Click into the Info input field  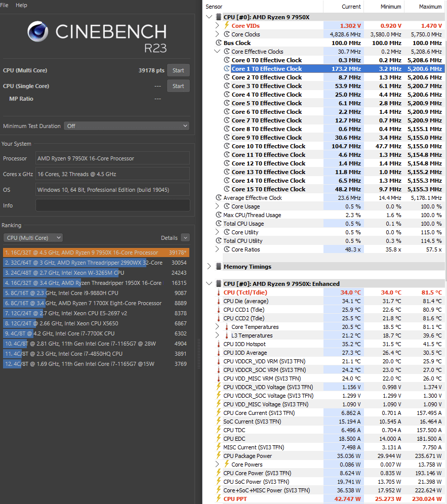112,205
